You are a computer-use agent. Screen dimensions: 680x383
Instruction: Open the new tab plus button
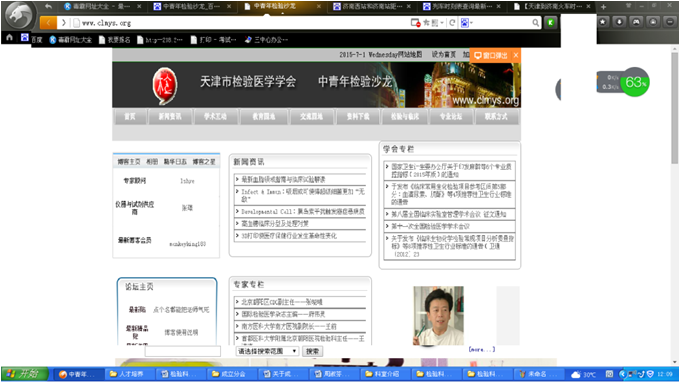pos(603,7)
